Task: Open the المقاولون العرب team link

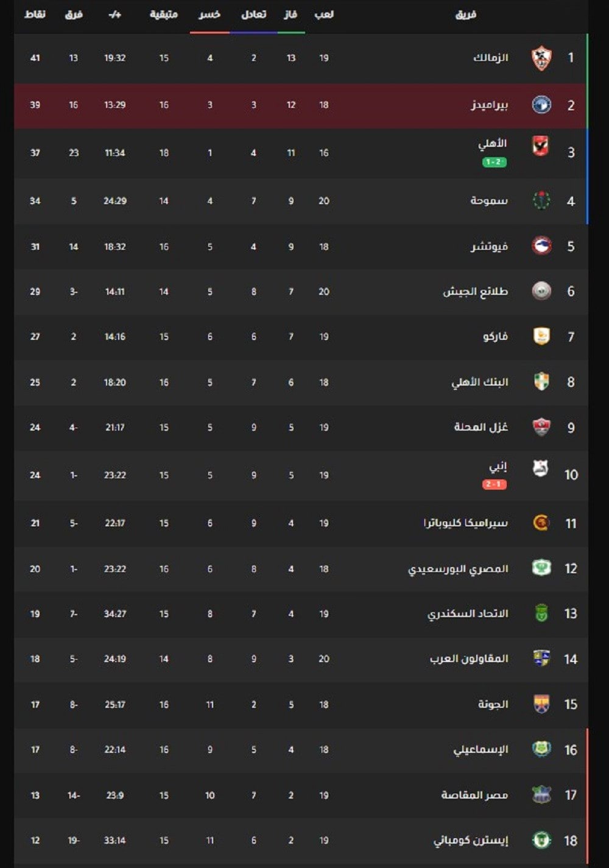Action: (469, 659)
